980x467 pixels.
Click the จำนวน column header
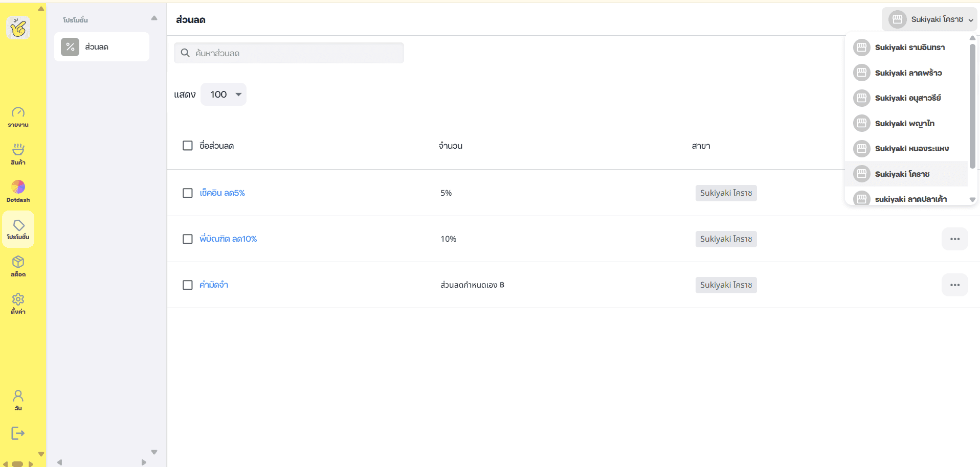451,146
